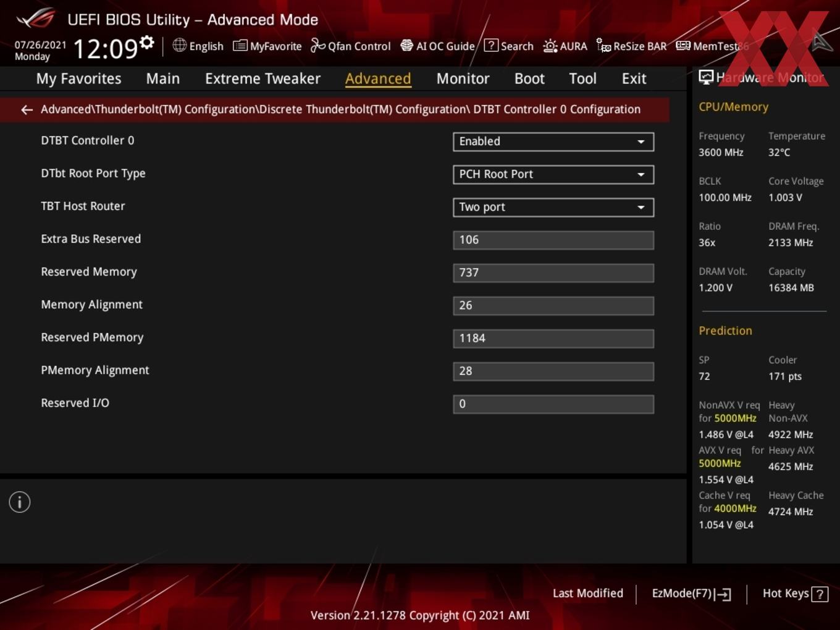This screenshot has width=840, height=630.
Task: Click the 3600 MHz frequency value
Action: pyautogui.click(x=721, y=152)
